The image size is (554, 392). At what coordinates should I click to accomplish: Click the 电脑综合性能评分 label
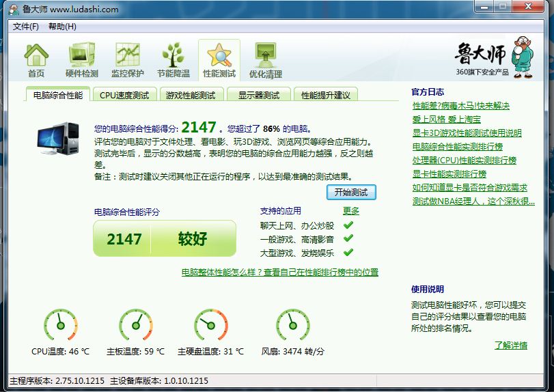[127, 212]
